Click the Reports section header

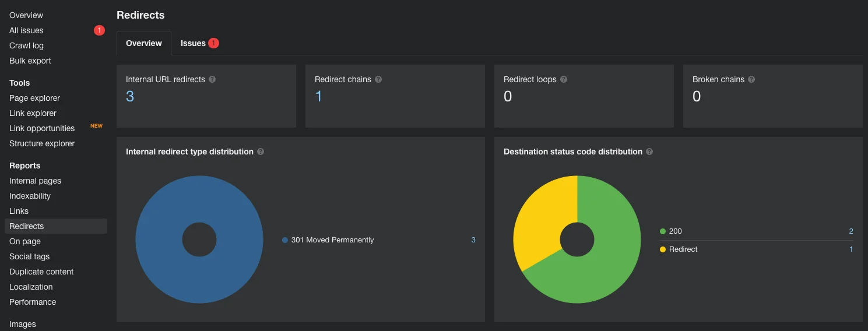coord(25,165)
